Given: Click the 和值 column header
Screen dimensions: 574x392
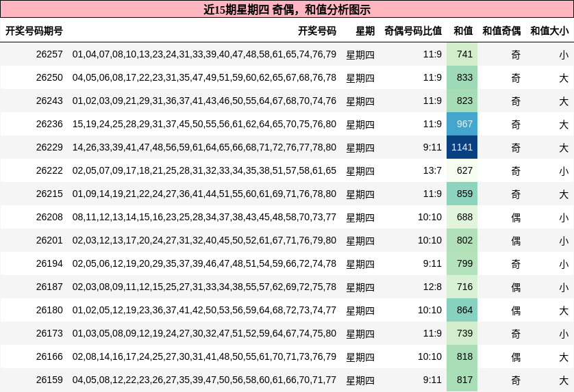Looking at the screenshot, I should [x=463, y=31].
